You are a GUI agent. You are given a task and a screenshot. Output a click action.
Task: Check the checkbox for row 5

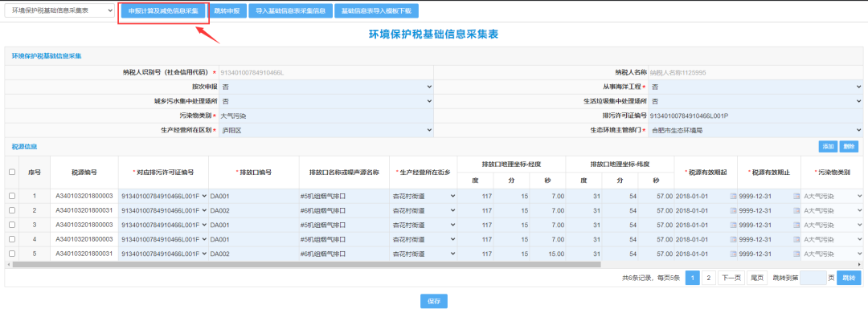pyautogui.click(x=12, y=254)
